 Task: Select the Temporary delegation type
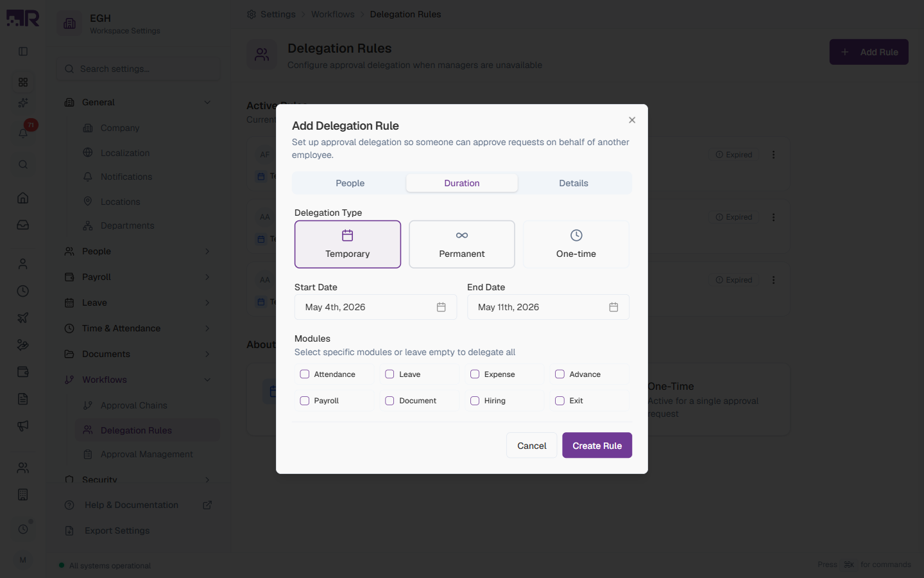[x=348, y=244]
